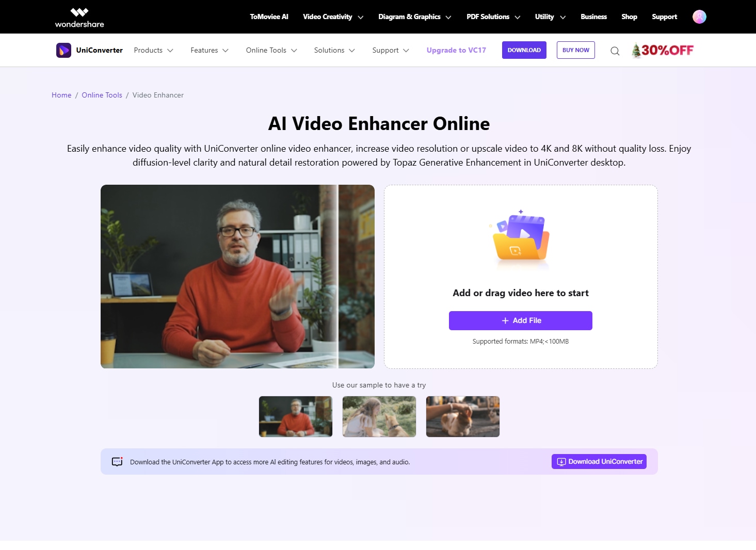Open the Online Tools breadcrumb link
756x550 pixels.
point(102,95)
